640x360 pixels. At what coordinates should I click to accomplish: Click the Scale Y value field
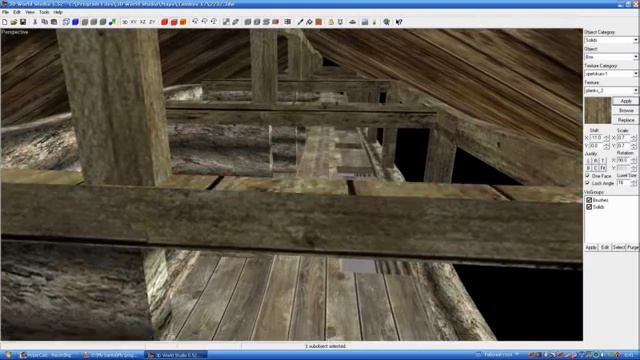[x=623, y=146]
